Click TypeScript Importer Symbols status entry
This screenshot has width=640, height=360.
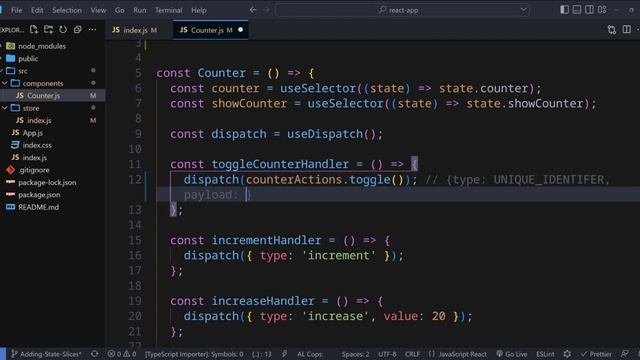click(194, 354)
